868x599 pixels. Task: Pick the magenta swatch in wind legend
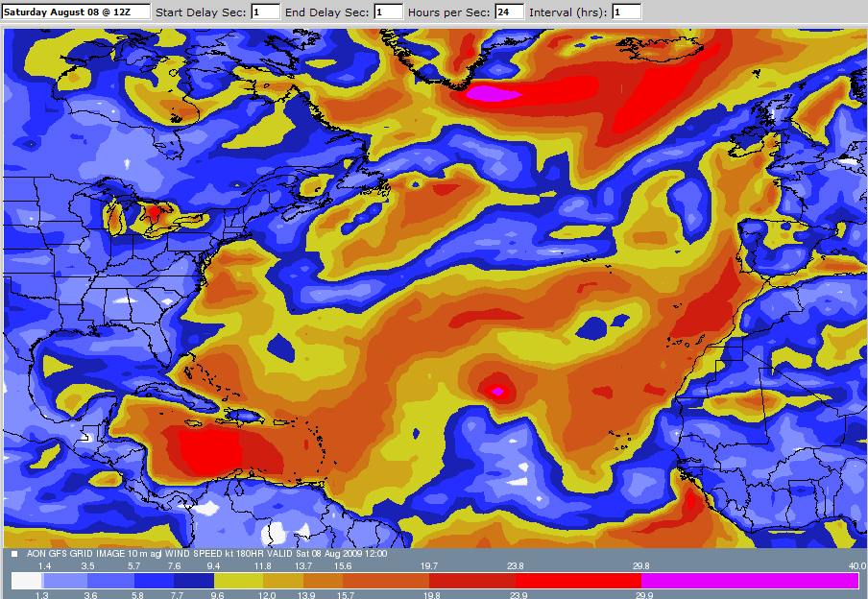(x=749, y=581)
